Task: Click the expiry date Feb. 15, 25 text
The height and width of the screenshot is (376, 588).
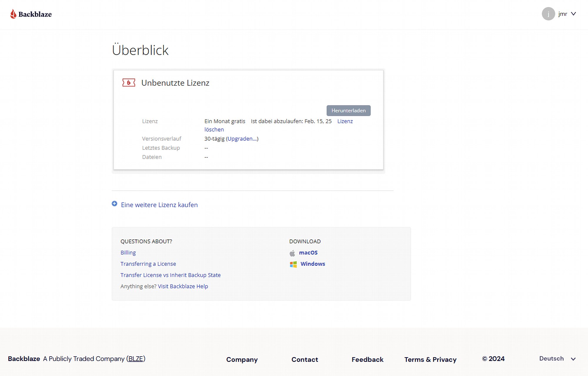Action: click(318, 121)
